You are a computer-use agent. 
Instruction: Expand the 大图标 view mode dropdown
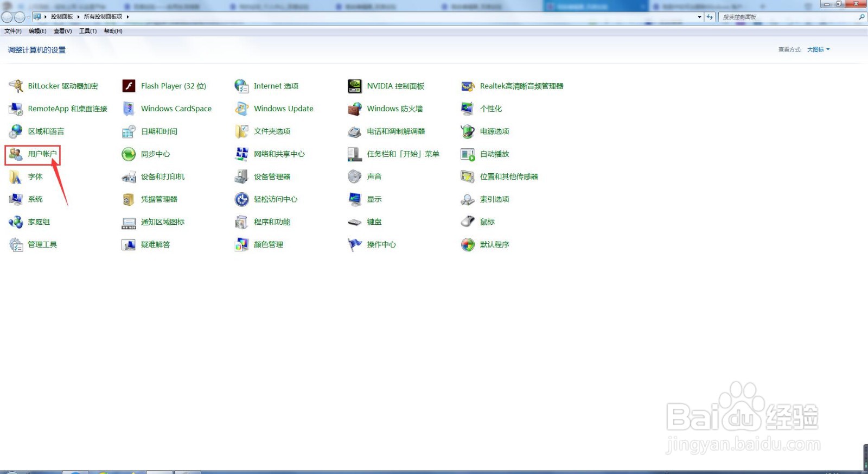point(818,50)
